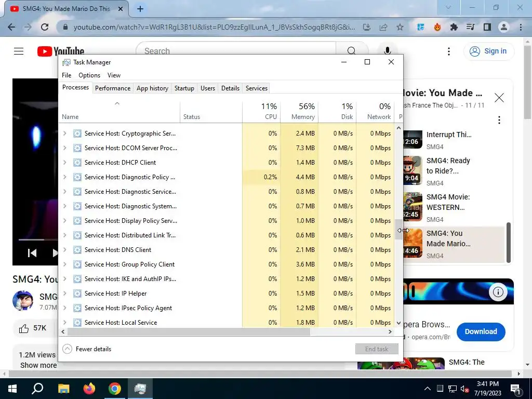Sort processes by Name column header
This screenshot has height=399, width=532.
119,111
